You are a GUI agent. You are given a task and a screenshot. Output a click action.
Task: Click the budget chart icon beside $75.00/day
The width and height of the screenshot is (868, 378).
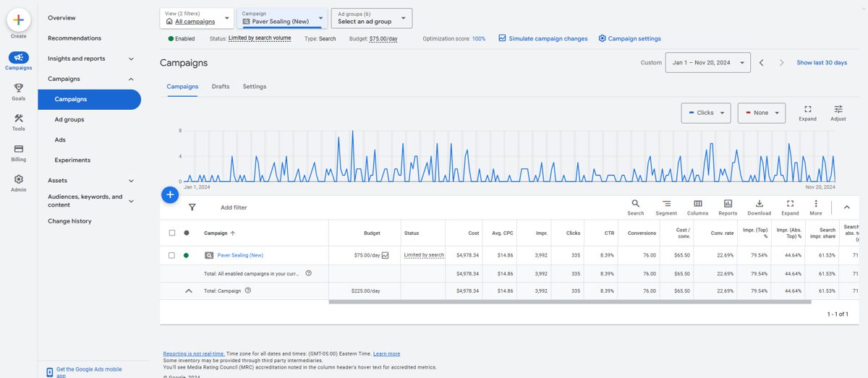(x=386, y=255)
